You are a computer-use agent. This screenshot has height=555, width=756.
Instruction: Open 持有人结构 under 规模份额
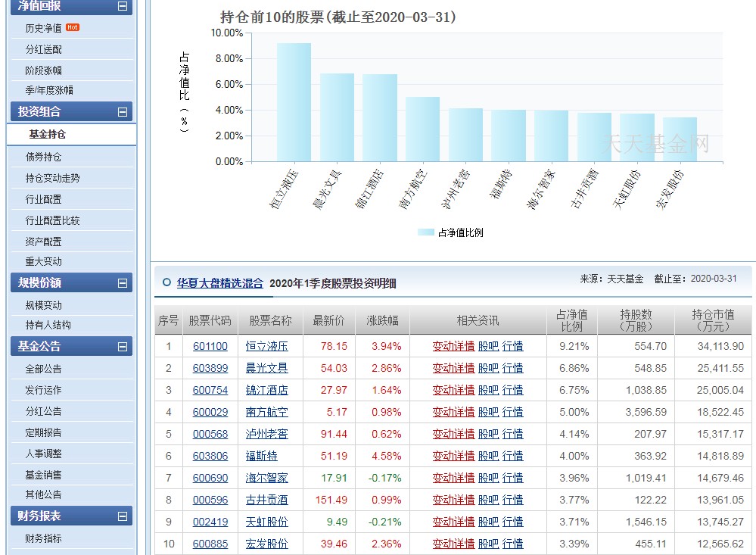click(x=49, y=324)
